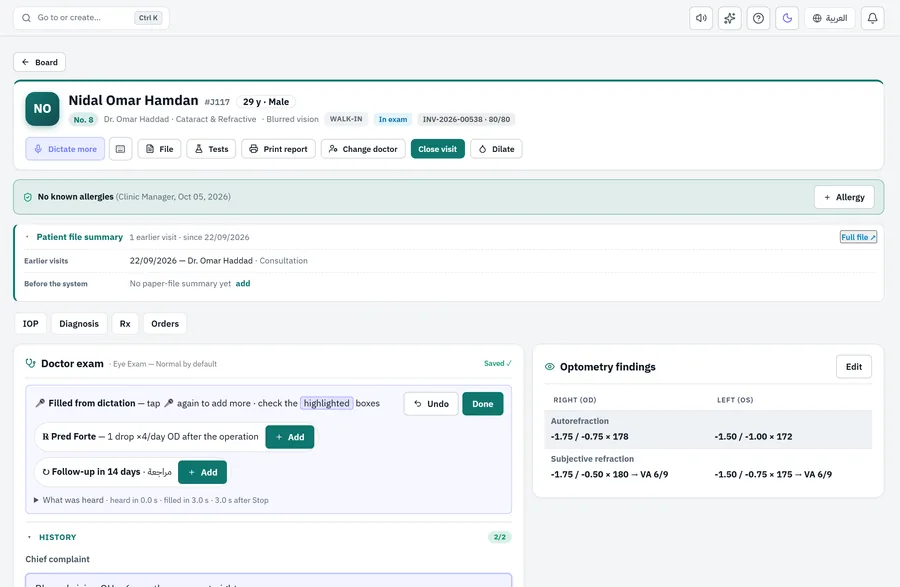Click invoice 'INV-2026-00538 · 80/80' badge

click(x=467, y=119)
